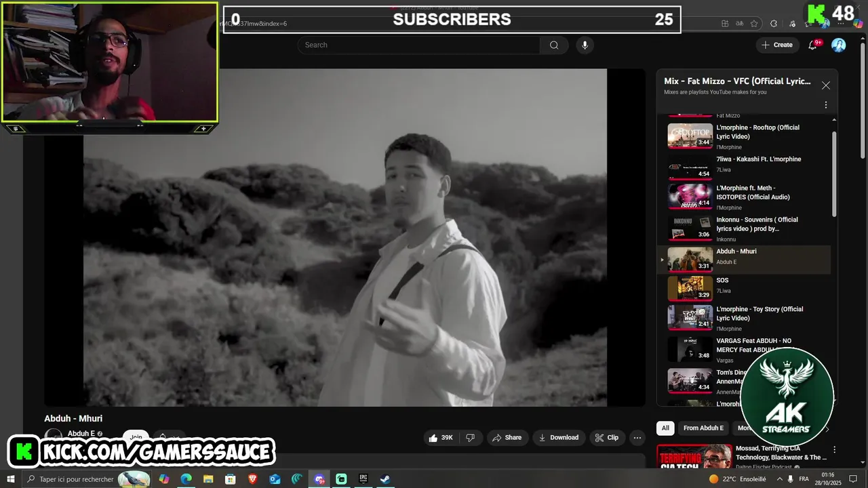
Task: Open weather widget showing 22°C Ensoleillé
Action: tap(738, 479)
